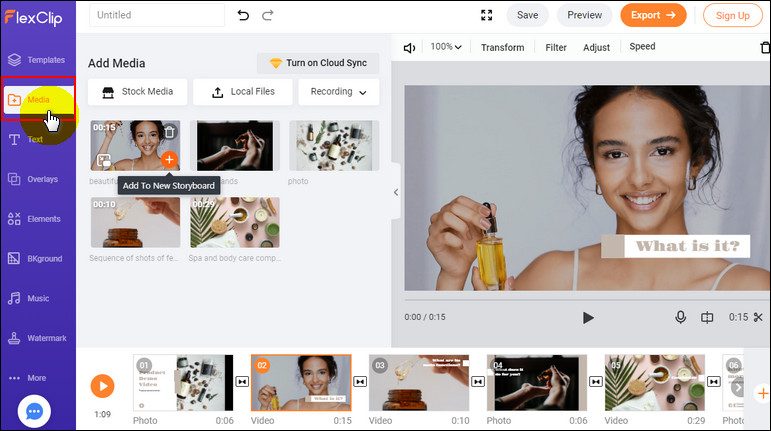The width and height of the screenshot is (771, 431).
Task: Select storyboard scene 03 video
Action: point(419,383)
